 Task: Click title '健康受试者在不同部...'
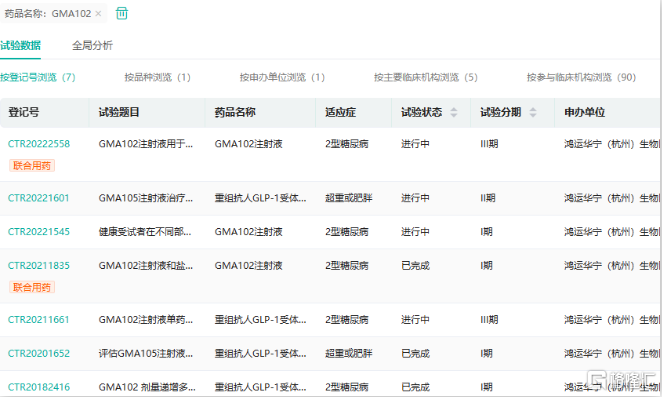pyautogui.click(x=145, y=232)
